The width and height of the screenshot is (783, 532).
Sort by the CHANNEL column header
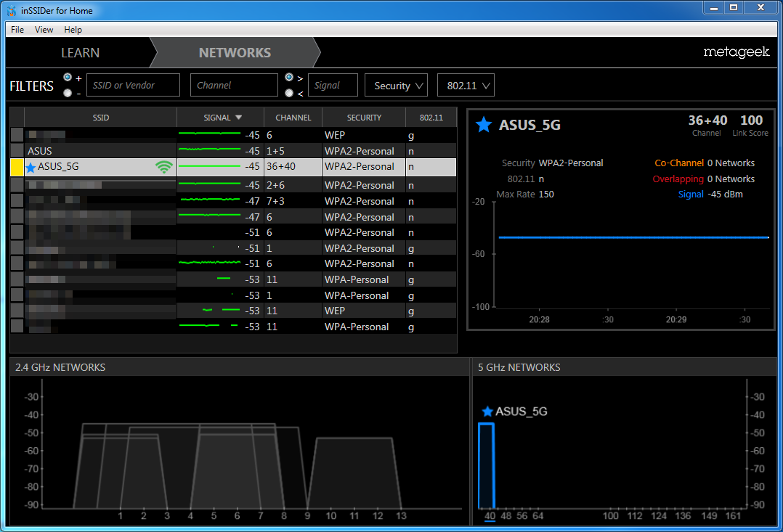(x=293, y=118)
